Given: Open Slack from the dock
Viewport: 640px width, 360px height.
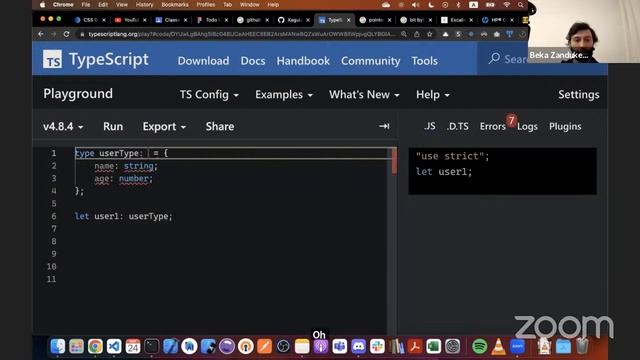Looking at the screenshot, I should tap(377, 347).
